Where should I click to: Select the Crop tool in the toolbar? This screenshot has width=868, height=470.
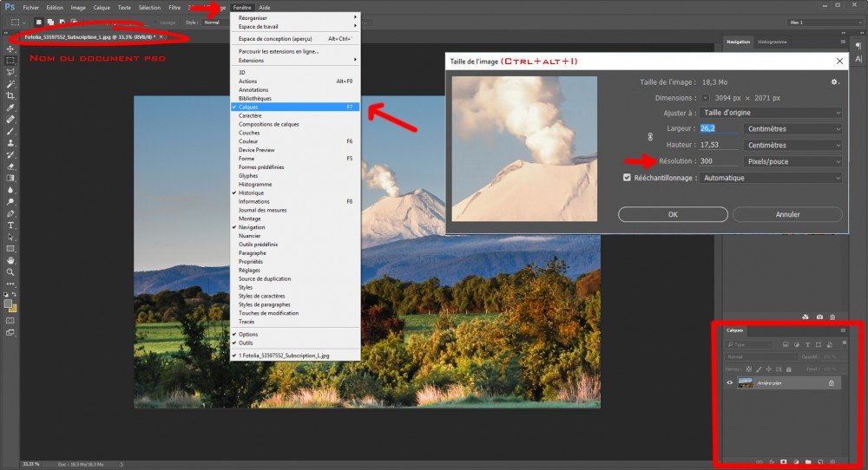10,95
